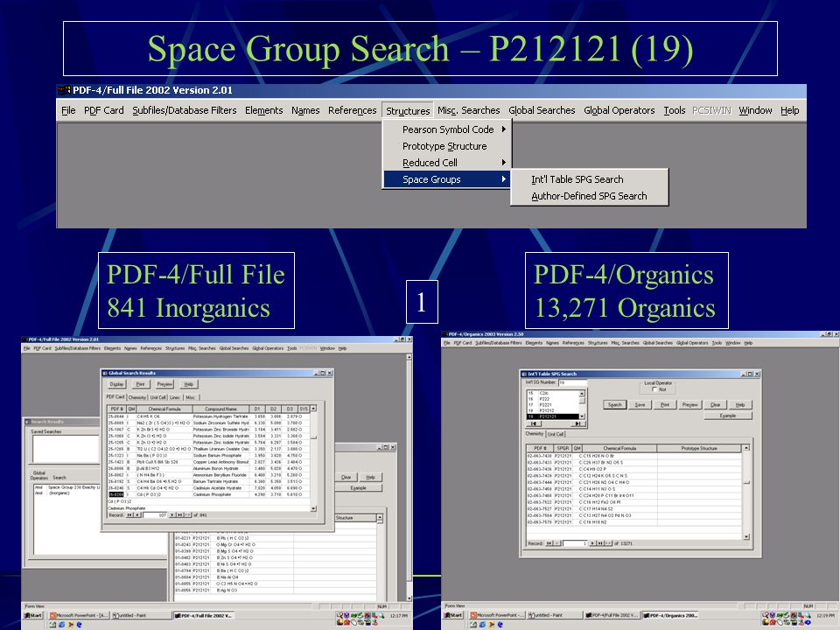The image size is (840, 630).
Task: Open Names in the enlarged top menu bar
Action: (x=305, y=110)
